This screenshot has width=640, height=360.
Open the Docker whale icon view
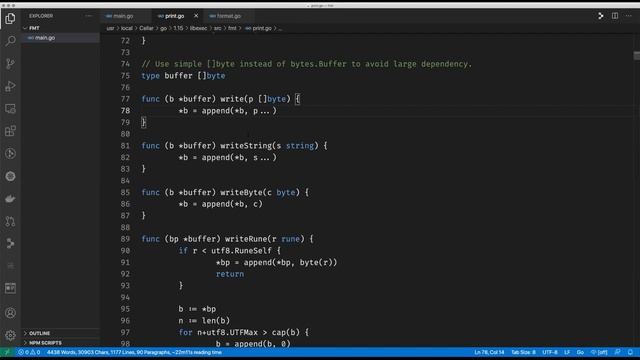[x=10, y=199]
